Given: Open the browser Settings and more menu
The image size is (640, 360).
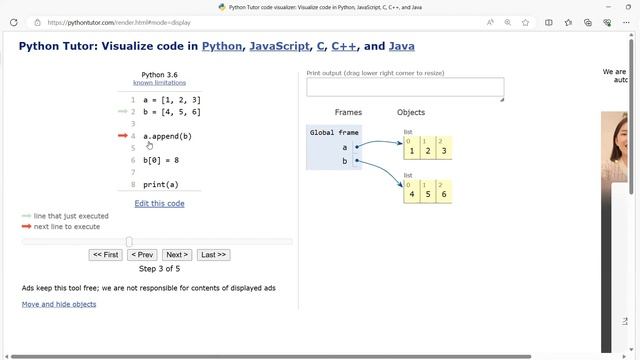Looking at the screenshot, I should pos(627,22).
